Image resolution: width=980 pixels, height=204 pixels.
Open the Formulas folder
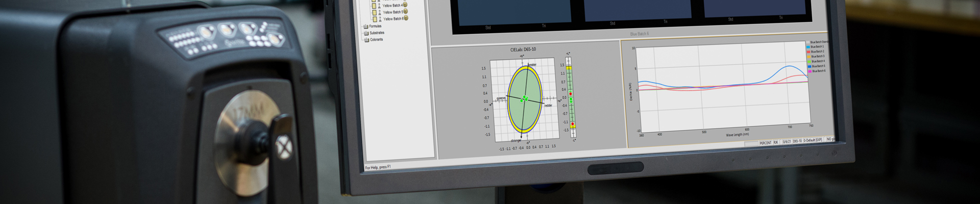tap(375, 27)
